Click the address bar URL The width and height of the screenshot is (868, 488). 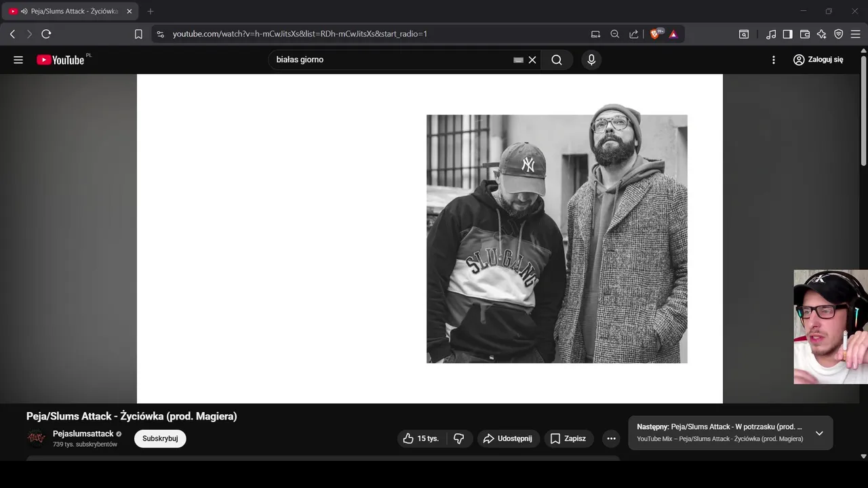300,34
